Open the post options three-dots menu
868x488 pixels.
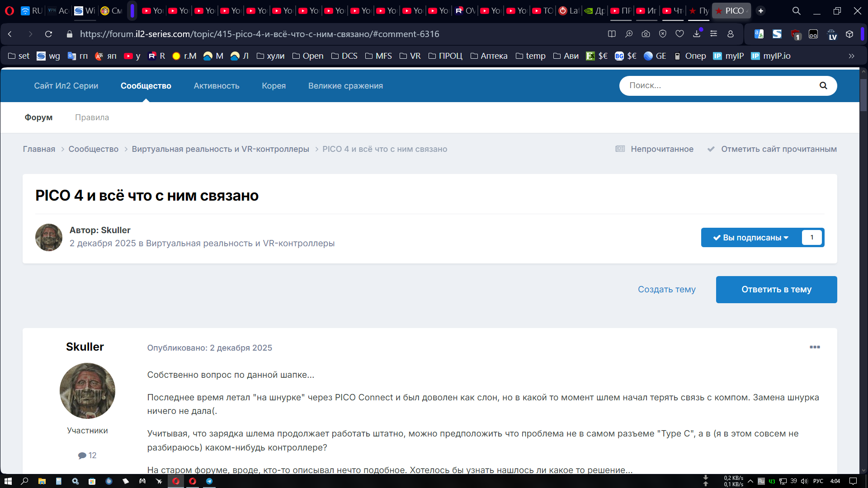click(x=815, y=347)
